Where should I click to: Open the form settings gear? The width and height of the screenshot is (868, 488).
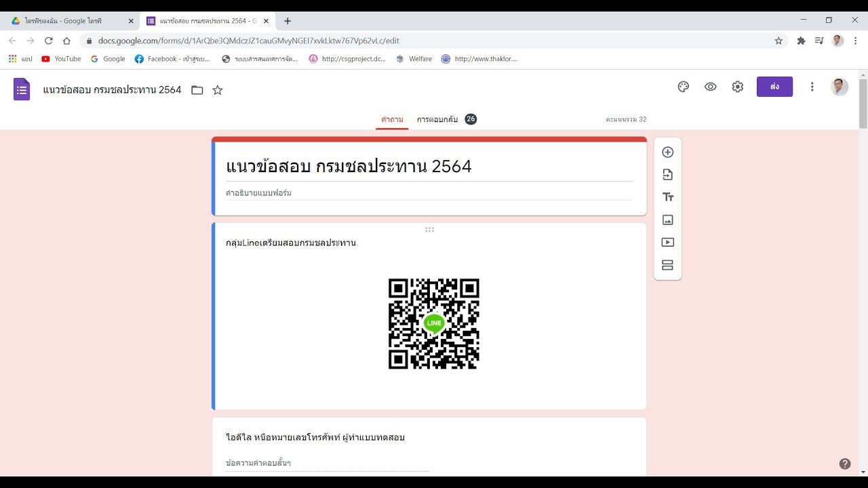tap(738, 87)
